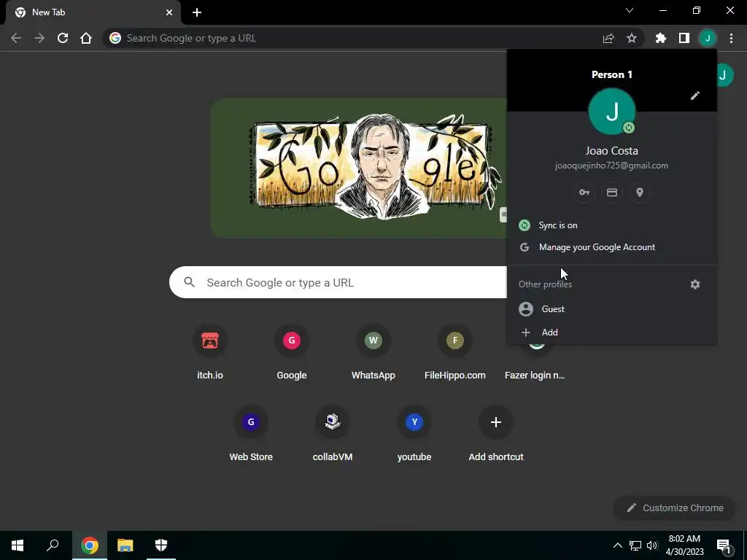Open the volume control in tray
Screen dimensions: 747x560
click(652, 545)
